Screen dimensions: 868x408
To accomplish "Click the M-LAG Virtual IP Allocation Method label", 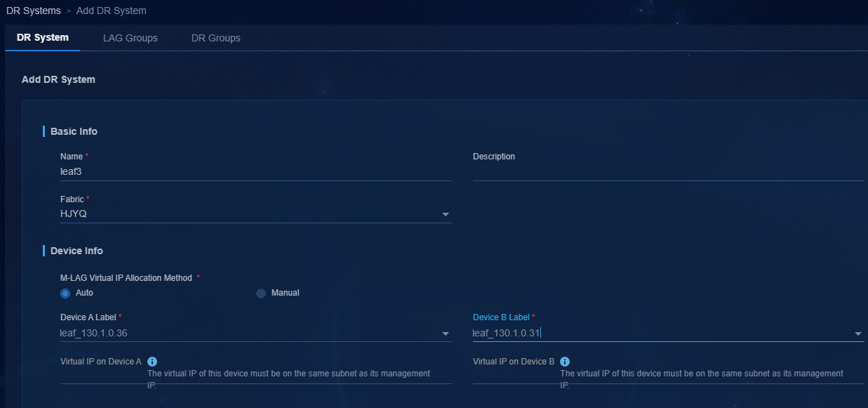I will pyautogui.click(x=126, y=278).
